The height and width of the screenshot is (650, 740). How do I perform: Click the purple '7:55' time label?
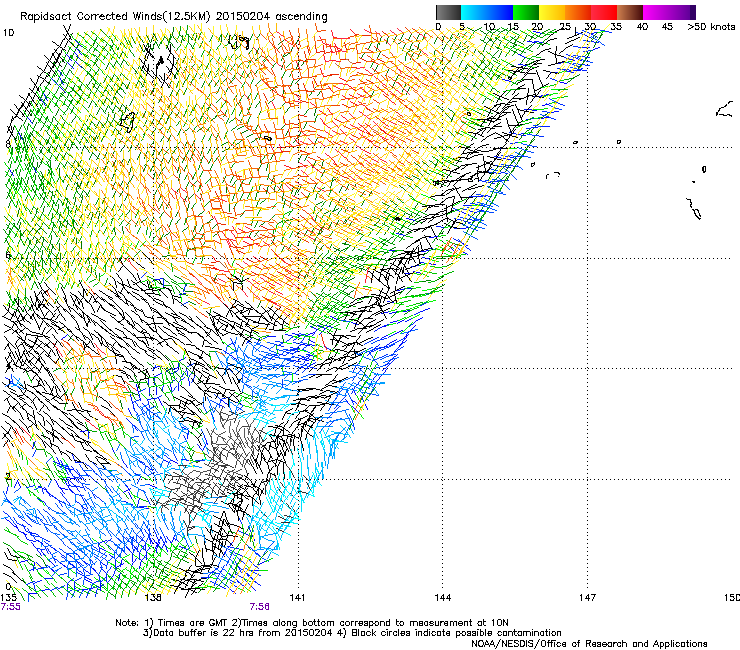pos(10,607)
